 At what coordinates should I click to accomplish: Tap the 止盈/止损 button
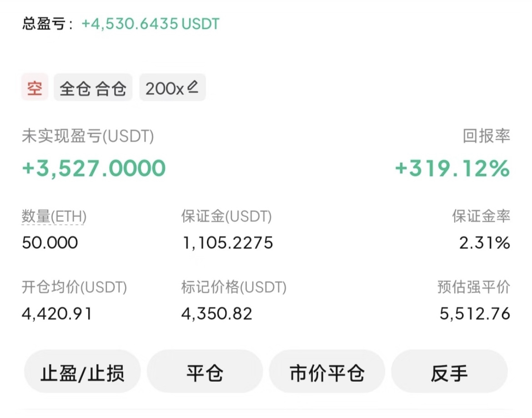coord(82,373)
